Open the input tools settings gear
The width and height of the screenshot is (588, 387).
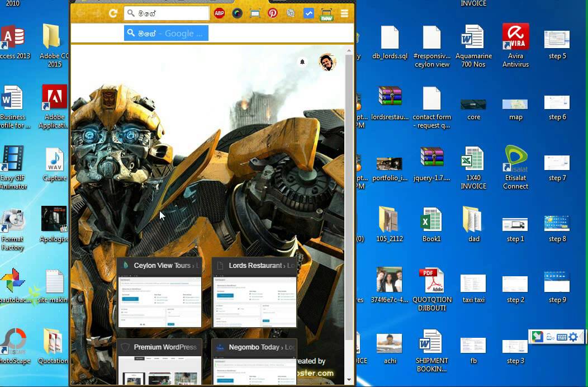[x=573, y=337]
